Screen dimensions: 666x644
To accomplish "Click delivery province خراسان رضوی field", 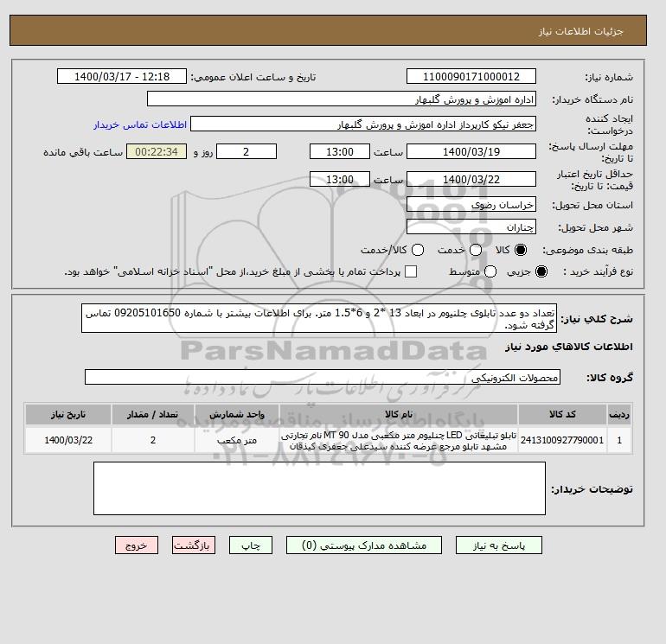I will click(471, 205).
